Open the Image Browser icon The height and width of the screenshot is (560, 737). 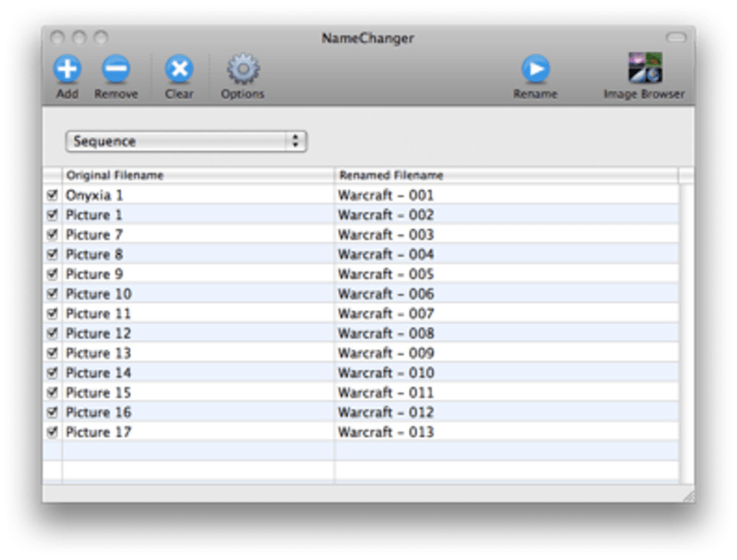[x=645, y=68]
